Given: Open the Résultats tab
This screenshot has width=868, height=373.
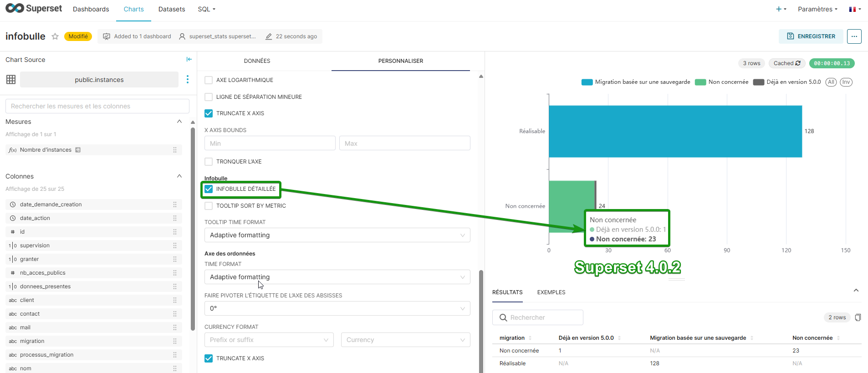Looking at the screenshot, I should coord(507,292).
